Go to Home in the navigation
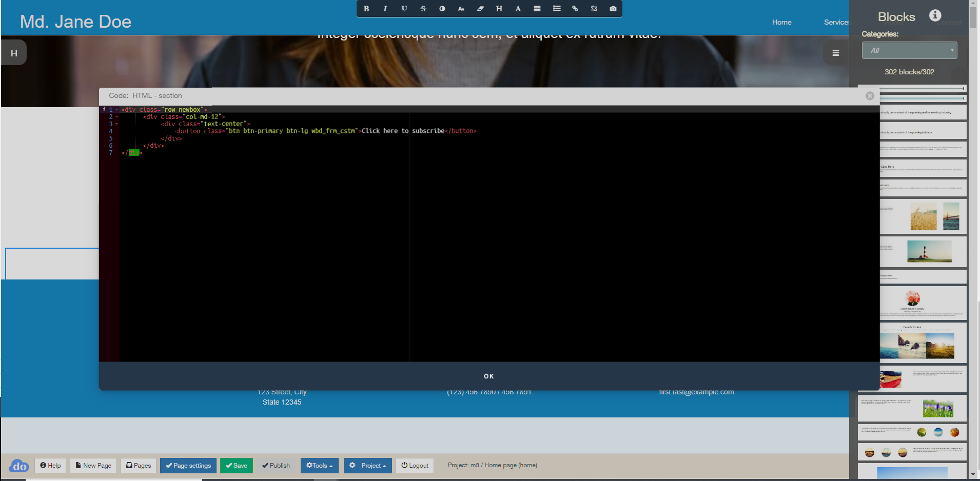The height and width of the screenshot is (481, 980). [781, 22]
